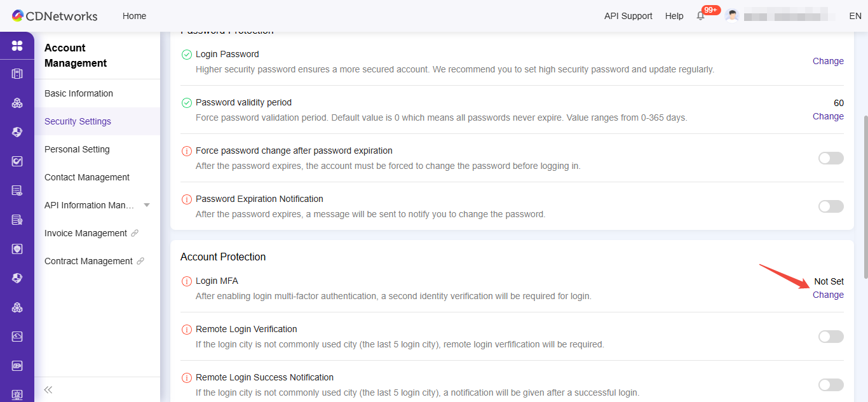Image resolution: width=868 pixels, height=402 pixels.
Task: Click the user avatar icon
Action: pos(732,16)
